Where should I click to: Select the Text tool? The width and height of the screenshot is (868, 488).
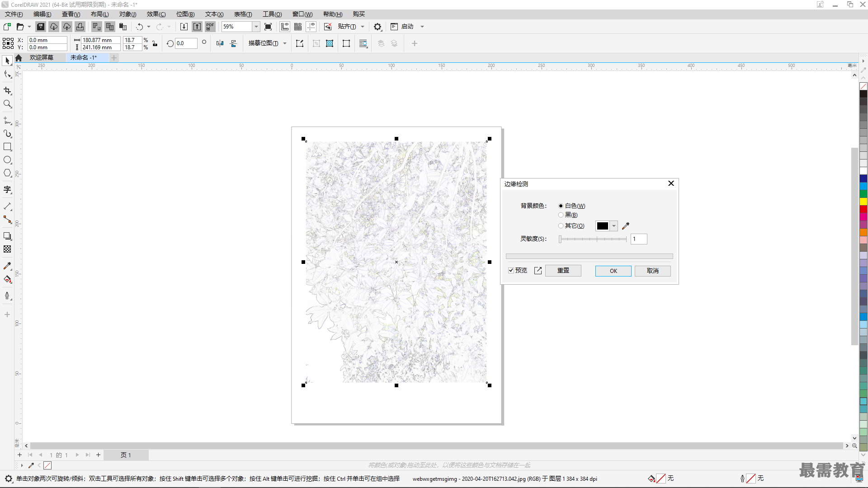tap(7, 190)
